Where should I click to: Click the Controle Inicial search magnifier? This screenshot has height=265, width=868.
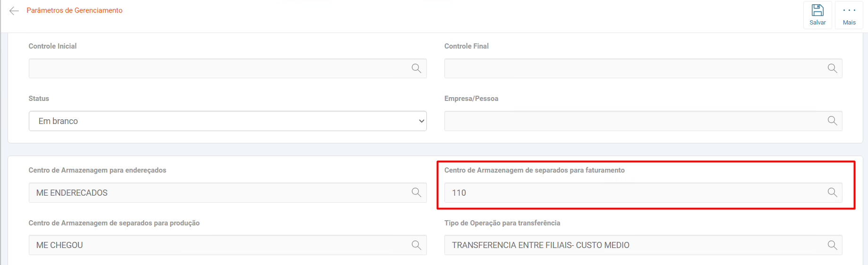tap(416, 68)
